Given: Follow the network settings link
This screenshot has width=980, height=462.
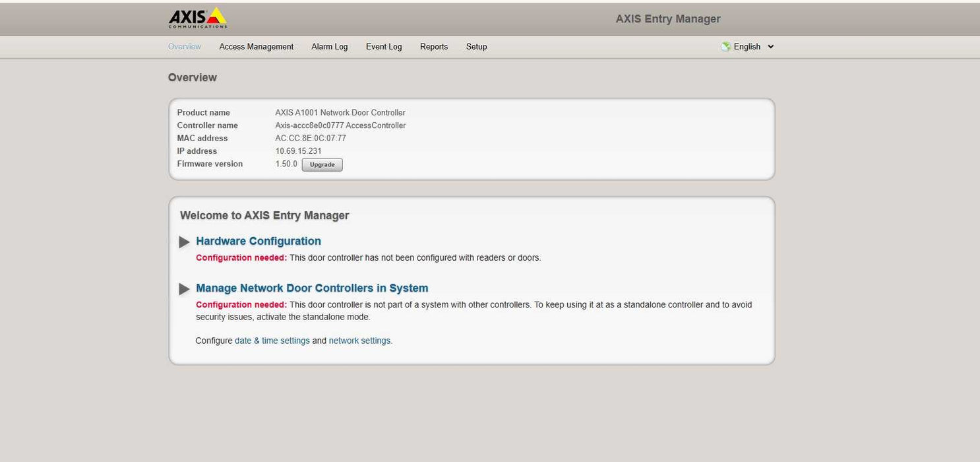Looking at the screenshot, I should (x=361, y=341).
